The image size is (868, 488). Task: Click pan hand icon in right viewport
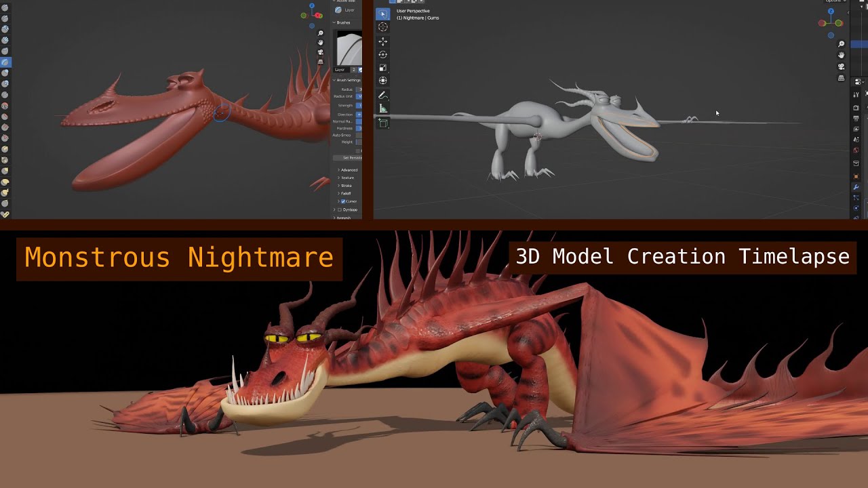click(x=842, y=55)
